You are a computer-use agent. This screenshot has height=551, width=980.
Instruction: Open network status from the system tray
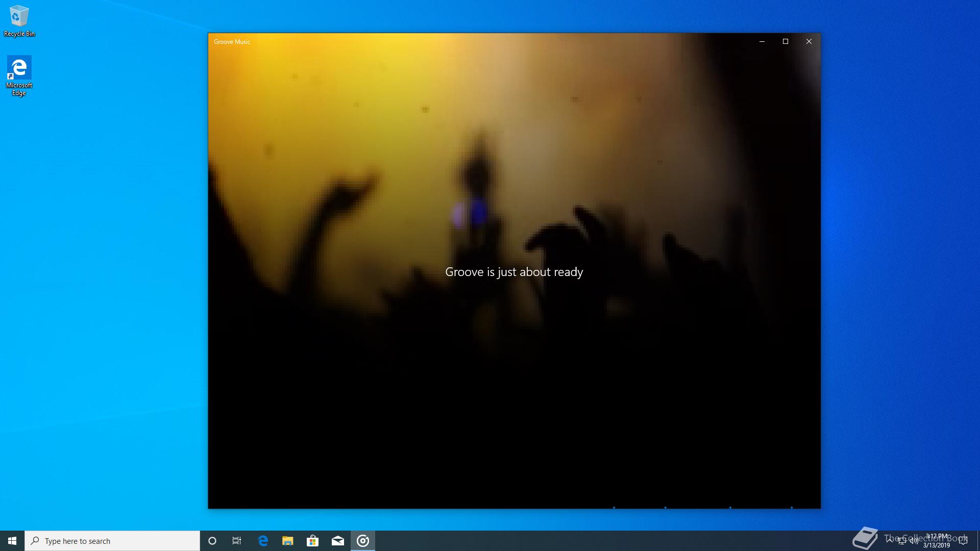click(902, 541)
